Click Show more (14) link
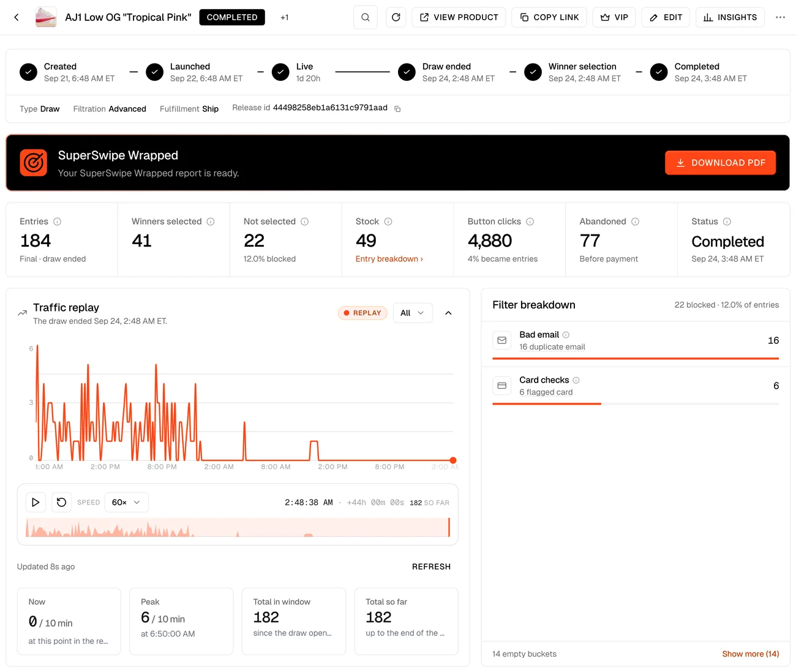Image resolution: width=796 pixels, height=672 pixels. [751, 654]
